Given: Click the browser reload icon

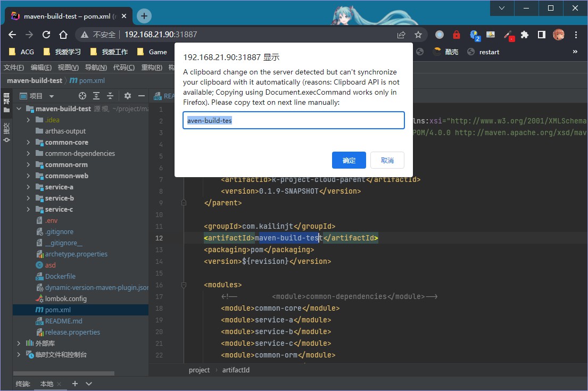Looking at the screenshot, I should click(46, 35).
